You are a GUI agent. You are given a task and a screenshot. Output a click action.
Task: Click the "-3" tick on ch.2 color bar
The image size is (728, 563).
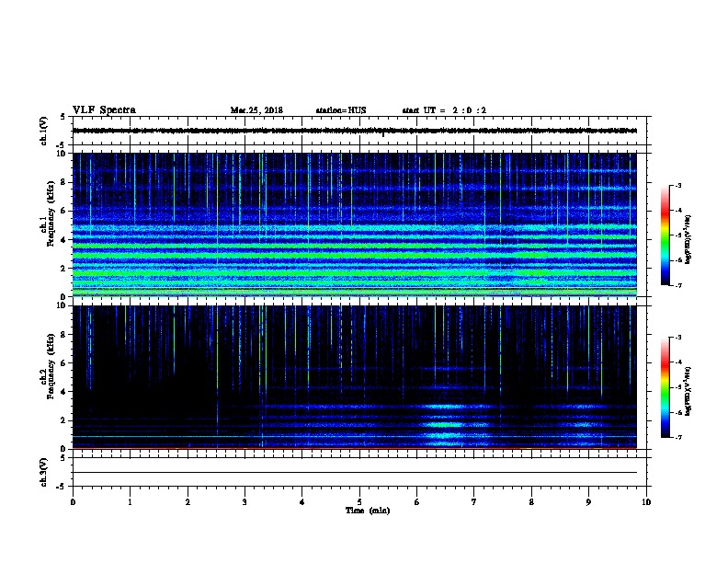[677, 338]
